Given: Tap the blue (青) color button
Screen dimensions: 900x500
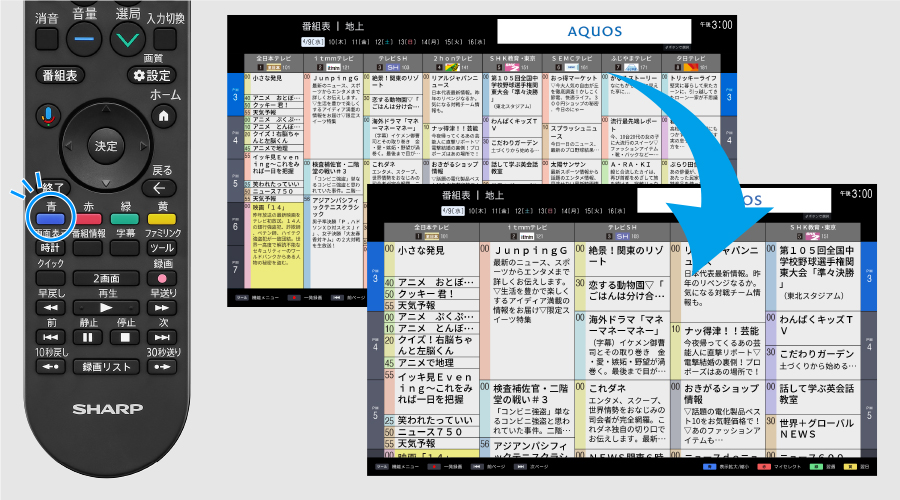Looking at the screenshot, I should click(x=51, y=219).
